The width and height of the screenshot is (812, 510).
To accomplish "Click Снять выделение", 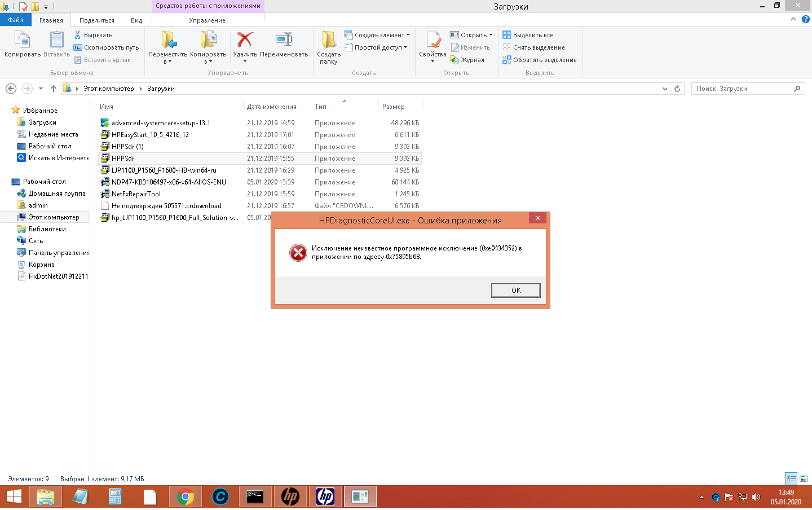I will click(533, 47).
